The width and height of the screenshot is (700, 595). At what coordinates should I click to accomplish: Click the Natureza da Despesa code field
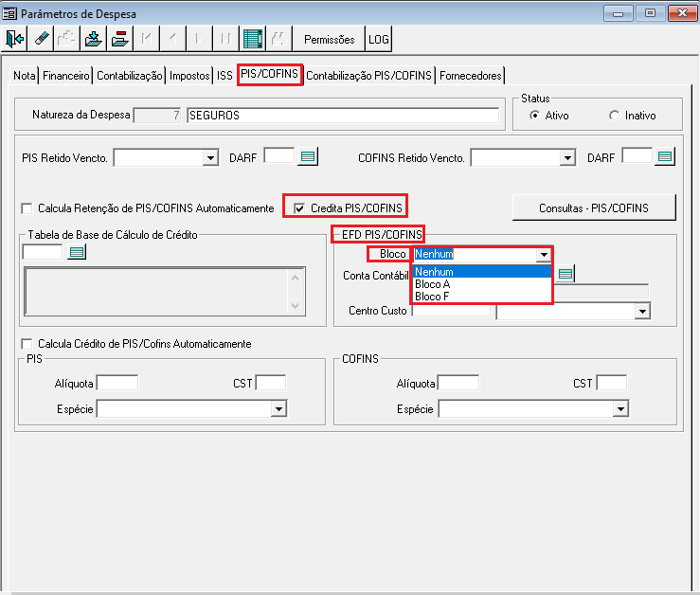tap(157, 116)
